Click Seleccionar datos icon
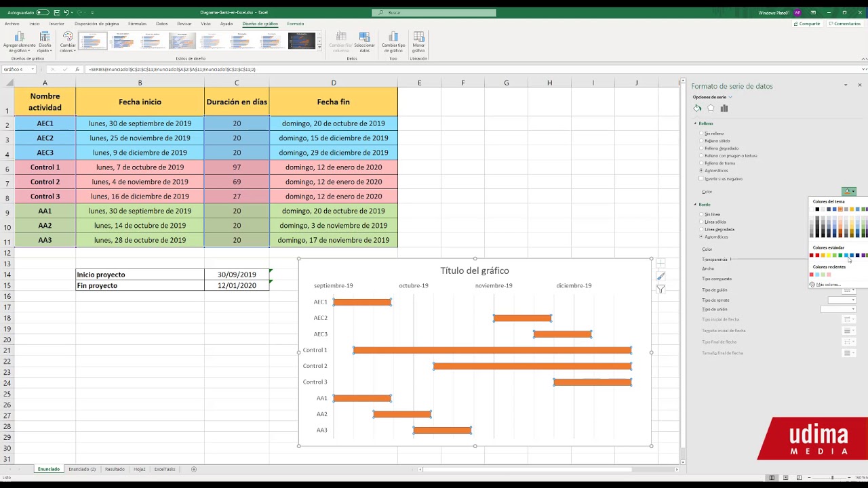Image resolution: width=868 pixels, height=488 pixels. [364, 37]
